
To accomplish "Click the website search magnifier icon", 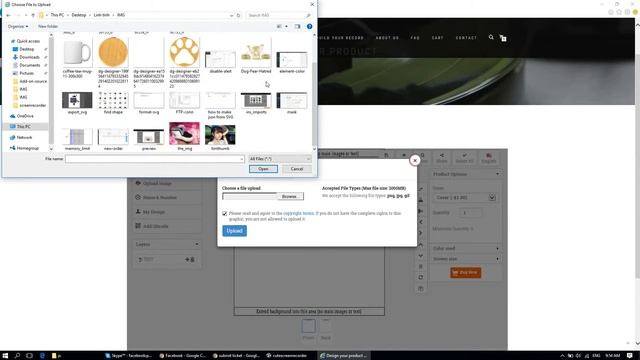I will 491,37.
